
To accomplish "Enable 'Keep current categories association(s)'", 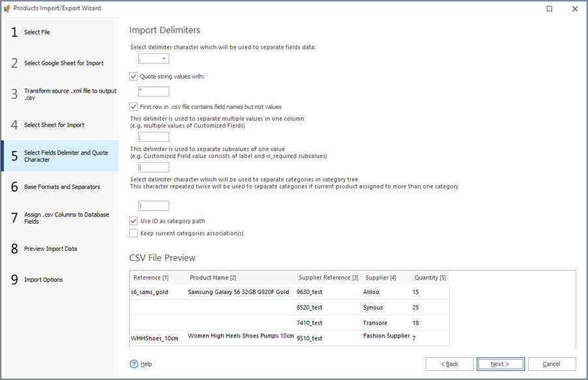I will [x=134, y=233].
